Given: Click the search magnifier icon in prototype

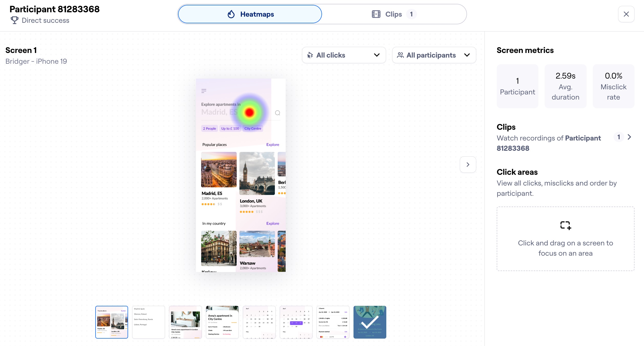Looking at the screenshot, I should click(277, 113).
